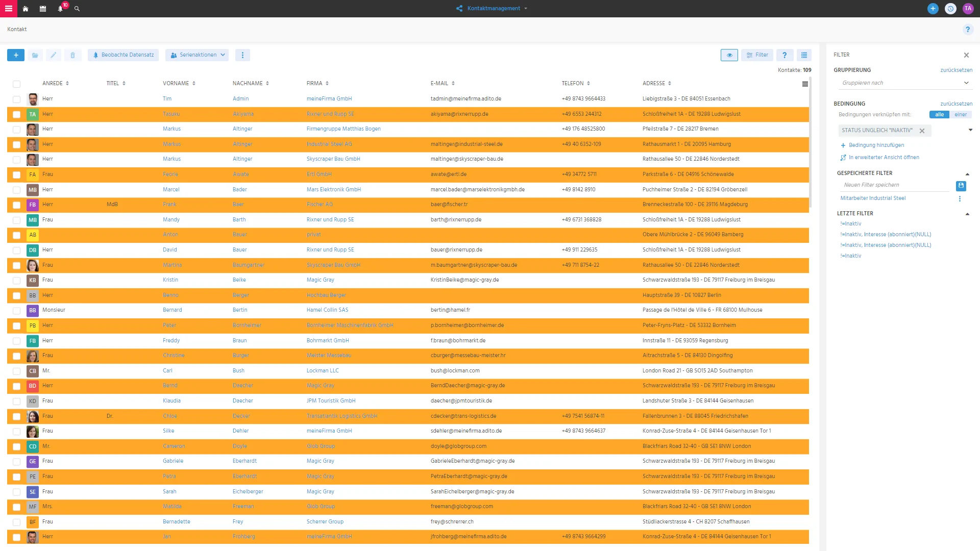Screen dimensions: 980x551
Task: Click Bedingung hinzufügen
Action: click(x=872, y=145)
